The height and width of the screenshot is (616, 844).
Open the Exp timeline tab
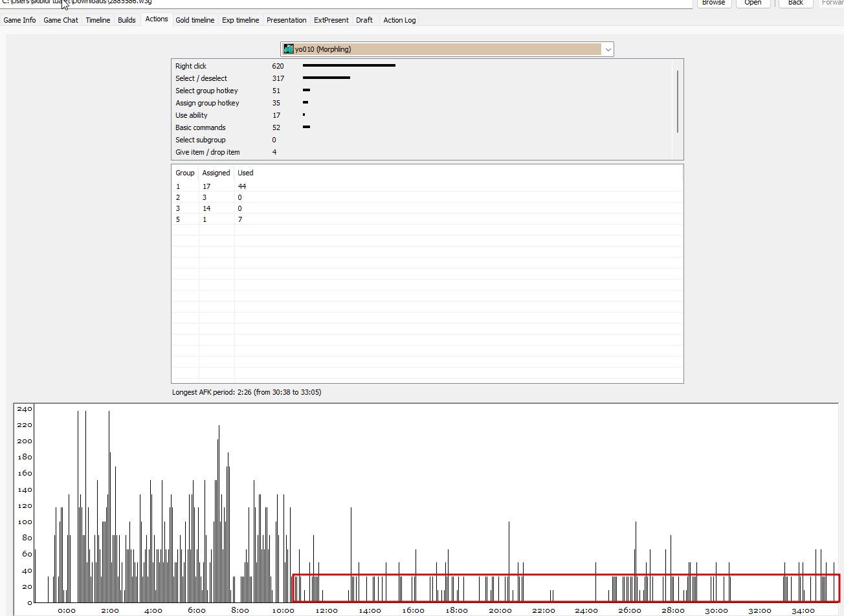coord(241,20)
